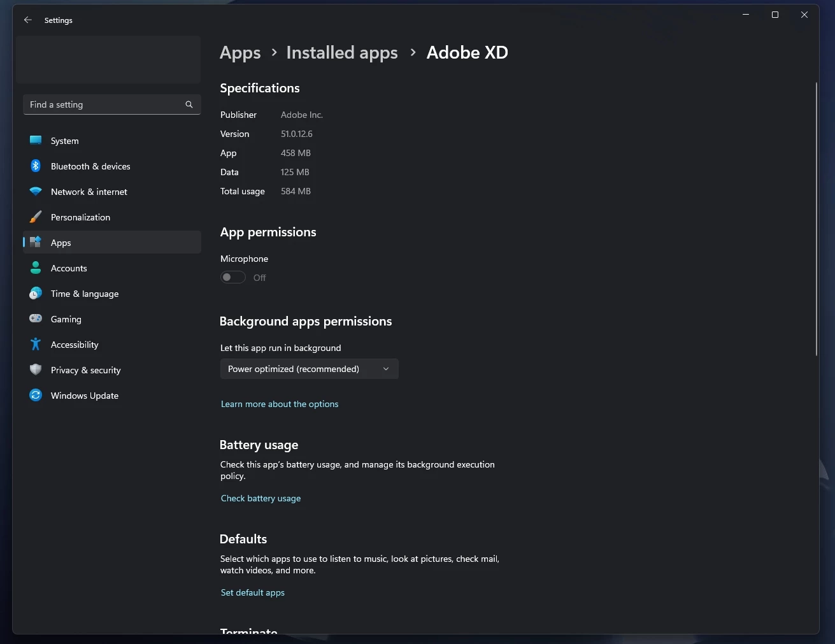Open Accessibility settings
Viewport: 835px width, 644px height.
112,345
